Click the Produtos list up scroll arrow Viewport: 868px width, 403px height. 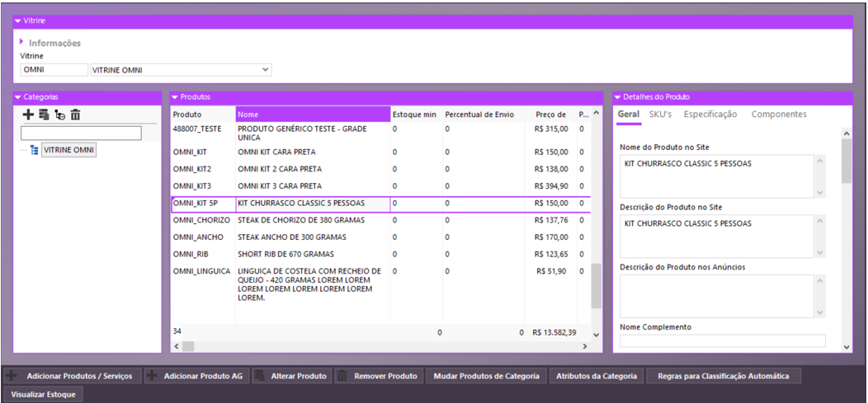pos(597,113)
